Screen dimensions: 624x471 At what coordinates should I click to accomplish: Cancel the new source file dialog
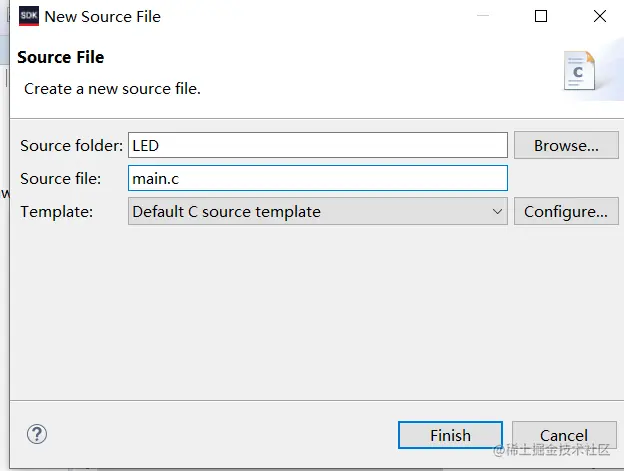click(563, 435)
